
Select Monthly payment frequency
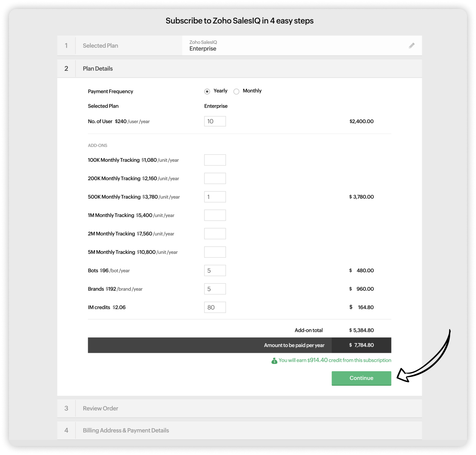tap(236, 91)
